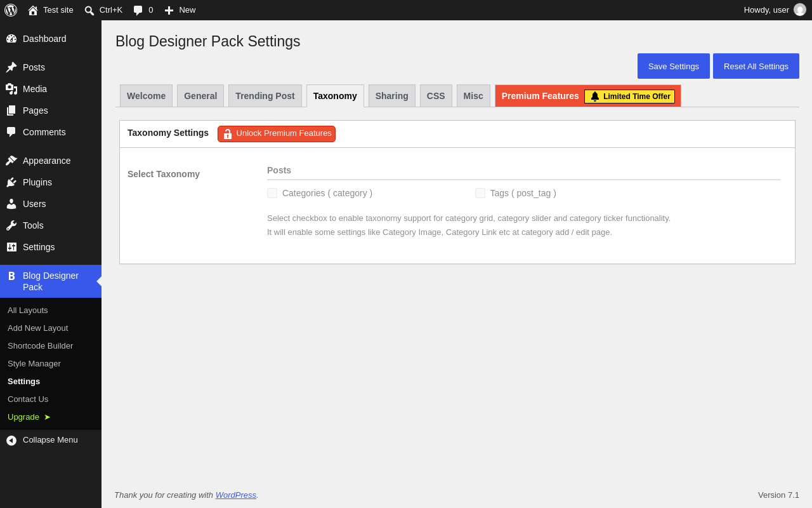Click the Howdy, user account menu

tap(775, 10)
